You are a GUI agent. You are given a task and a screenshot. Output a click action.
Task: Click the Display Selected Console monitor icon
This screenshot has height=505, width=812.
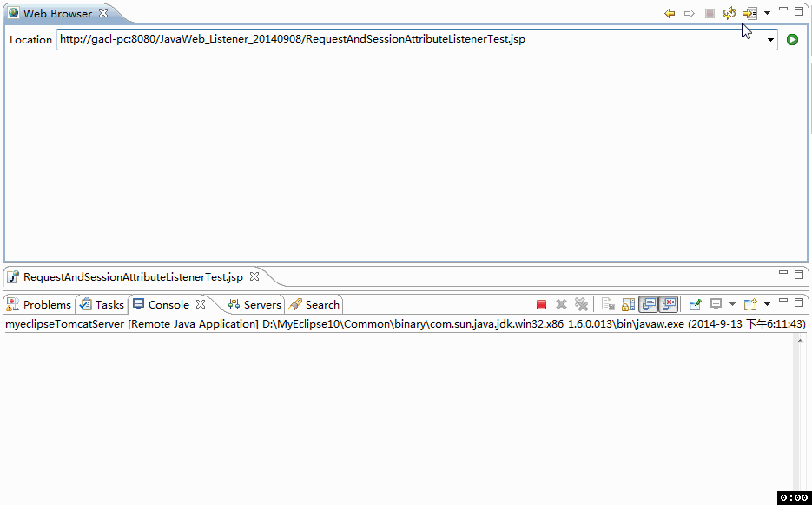click(716, 304)
